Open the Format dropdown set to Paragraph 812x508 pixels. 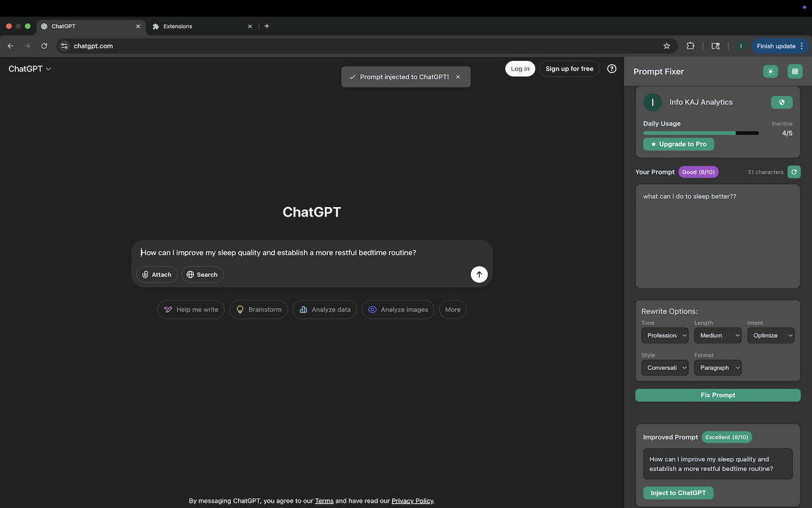[717, 368]
